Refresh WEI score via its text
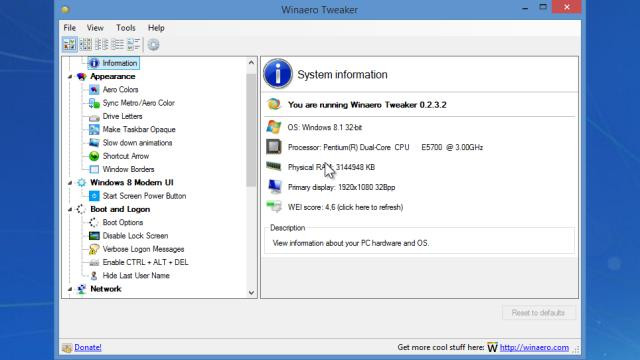Viewport: 640px width, 360px height. [x=345, y=207]
